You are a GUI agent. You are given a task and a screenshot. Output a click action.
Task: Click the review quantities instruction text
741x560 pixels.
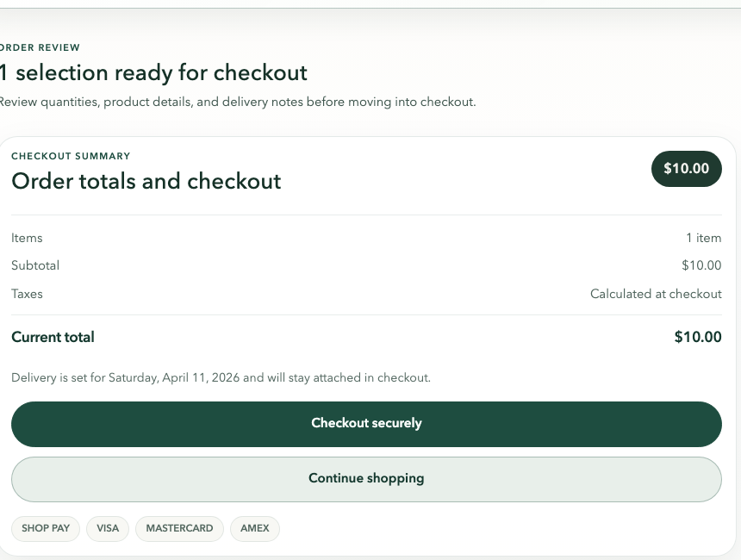pyautogui.click(x=239, y=102)
